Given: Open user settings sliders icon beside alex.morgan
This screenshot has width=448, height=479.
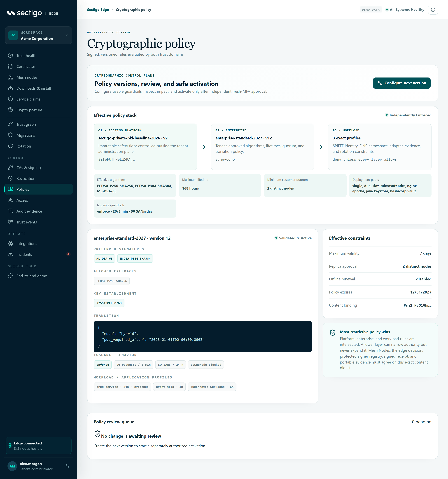Looking at the screenshot, I should click(x=68, y=466).
